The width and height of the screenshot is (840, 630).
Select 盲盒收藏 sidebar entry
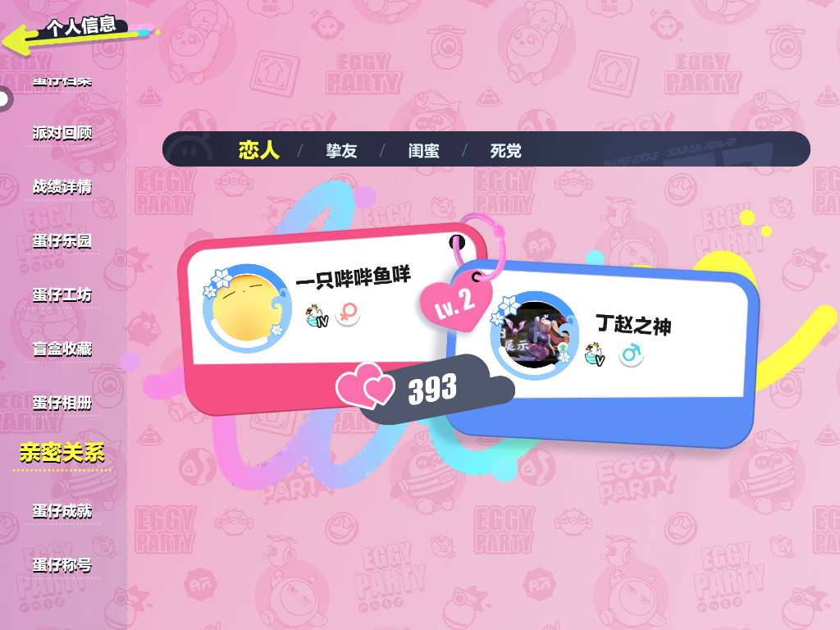point(62,349)
